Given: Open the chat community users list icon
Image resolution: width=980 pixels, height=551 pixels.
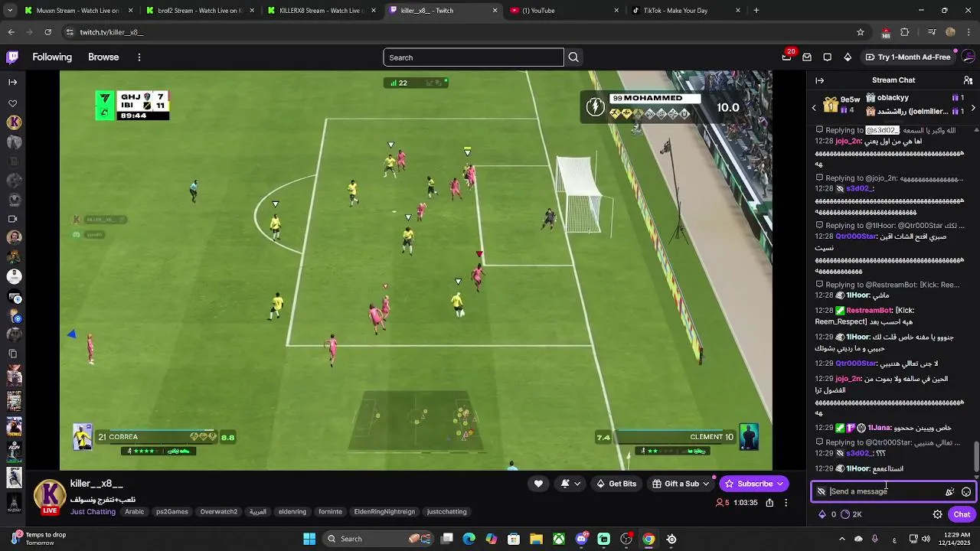Looking at the screenshot, I should pos(968,80).
